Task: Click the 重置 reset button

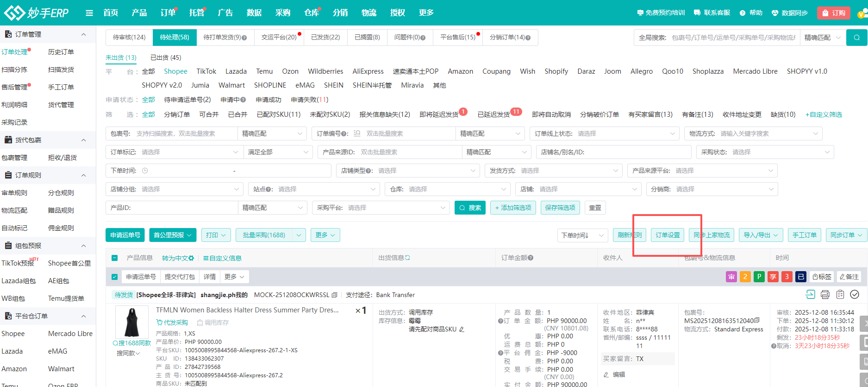Action: click(x=595, y=208)
